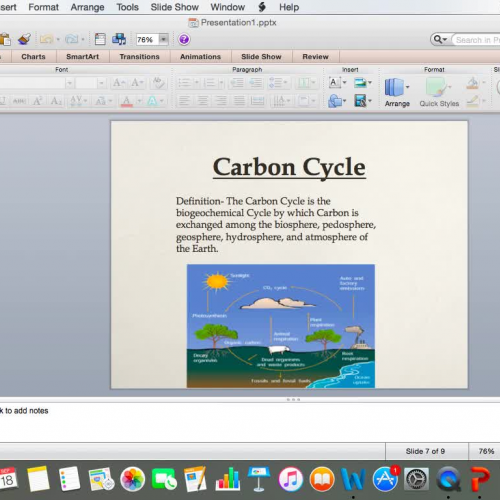Viewport: 500px width, 500px height.
Task: Open Quick Styles gallery
Action: coord(439,92)
